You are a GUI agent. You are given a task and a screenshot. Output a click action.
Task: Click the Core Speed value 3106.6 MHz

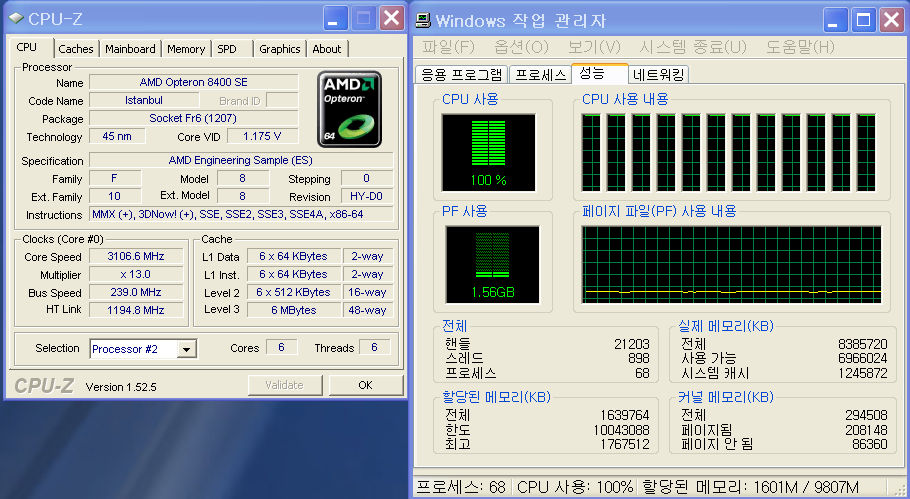(136, 256)
